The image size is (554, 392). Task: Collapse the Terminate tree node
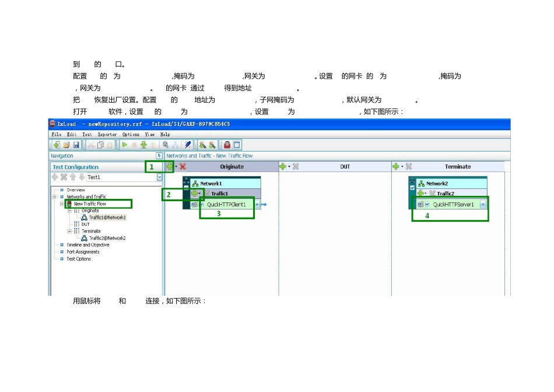pyautogui.click(x=69, y=231)
